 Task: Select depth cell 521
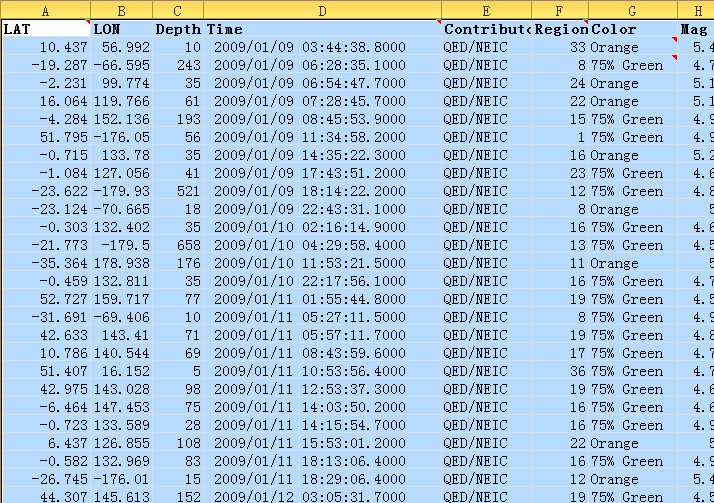178,191
